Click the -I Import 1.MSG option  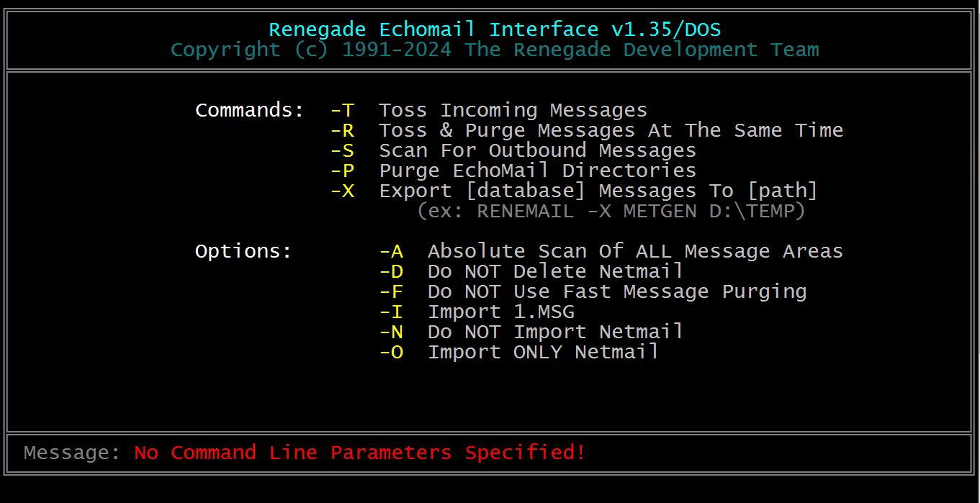tap(477, 312)
